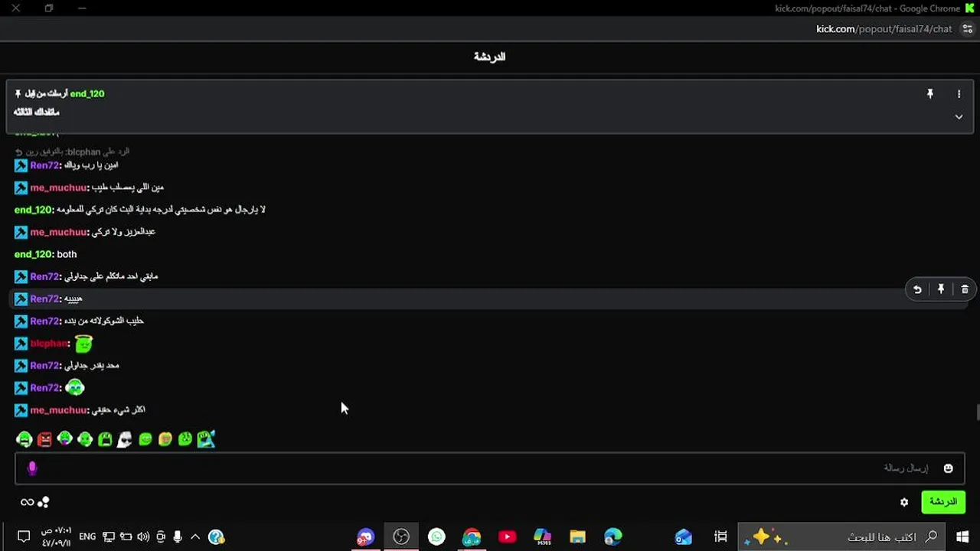
Task: Click the green chat send button
Action: click(x=943, y=502)
